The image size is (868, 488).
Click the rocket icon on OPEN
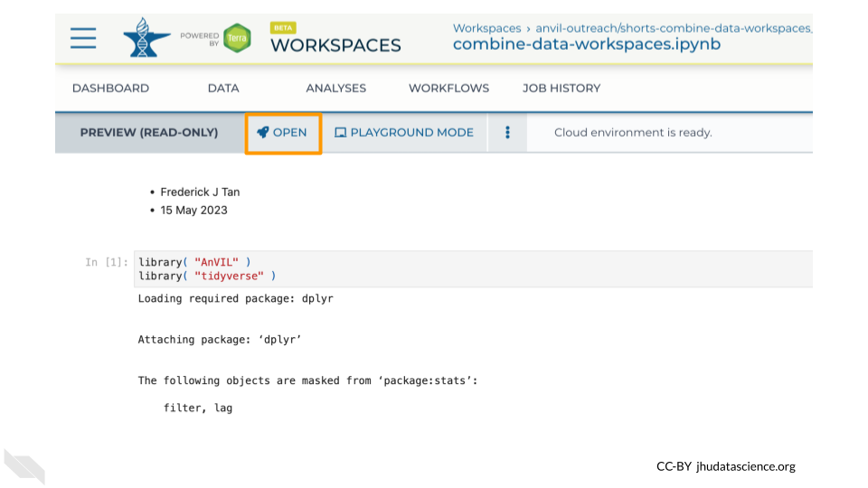(262, 132)
